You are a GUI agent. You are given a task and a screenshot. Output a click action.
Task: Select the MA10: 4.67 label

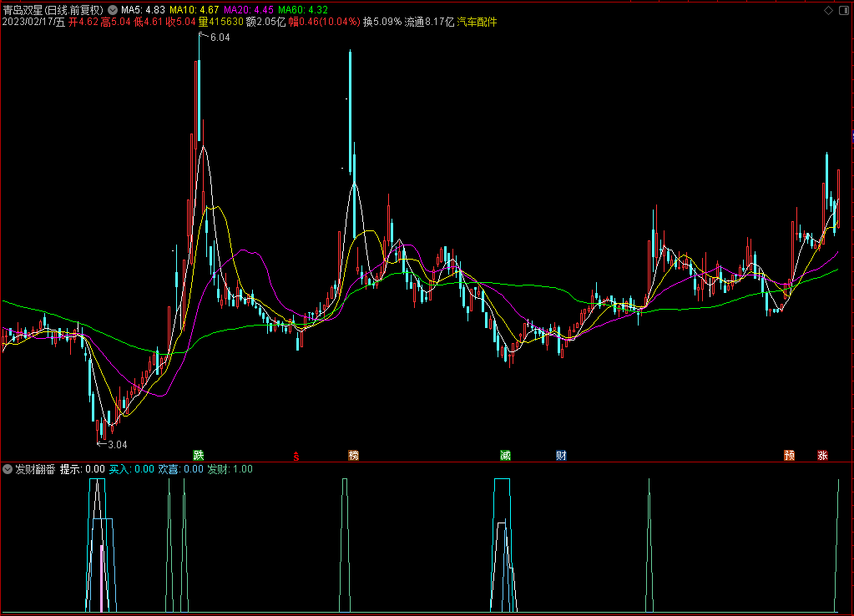coord(194,10)
